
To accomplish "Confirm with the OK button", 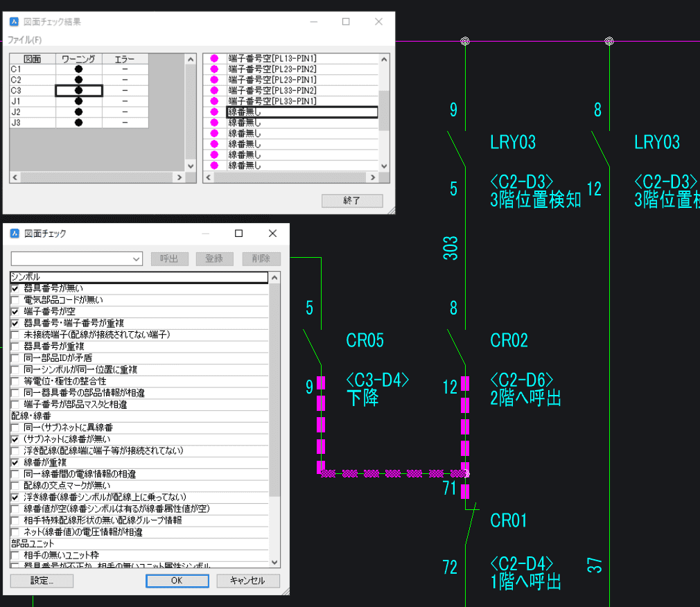I will pos(177,581).
